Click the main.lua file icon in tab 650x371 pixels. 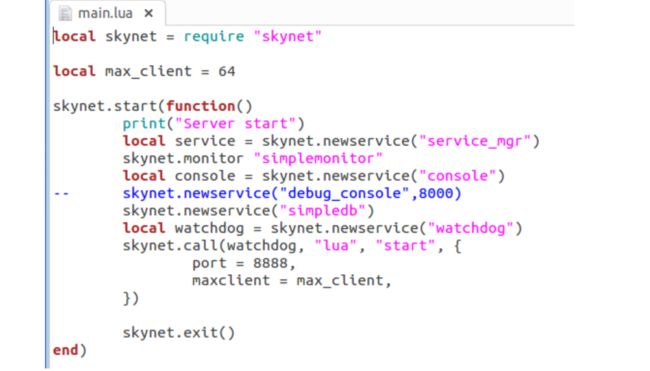point(65,13)
